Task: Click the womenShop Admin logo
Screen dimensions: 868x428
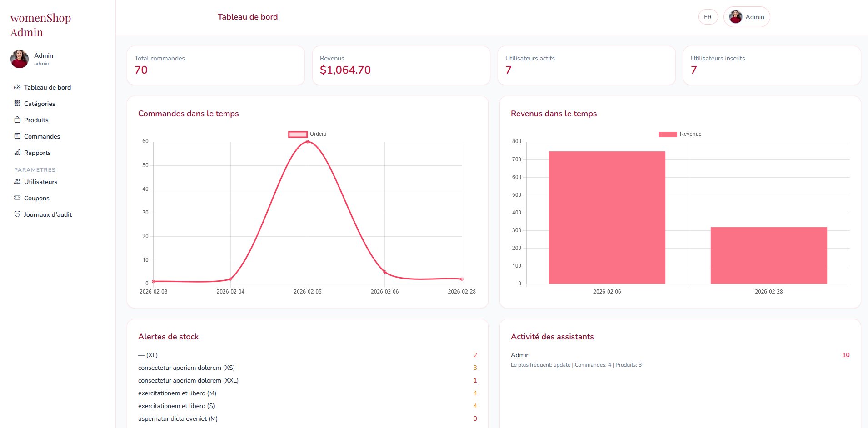Action: 40,25
